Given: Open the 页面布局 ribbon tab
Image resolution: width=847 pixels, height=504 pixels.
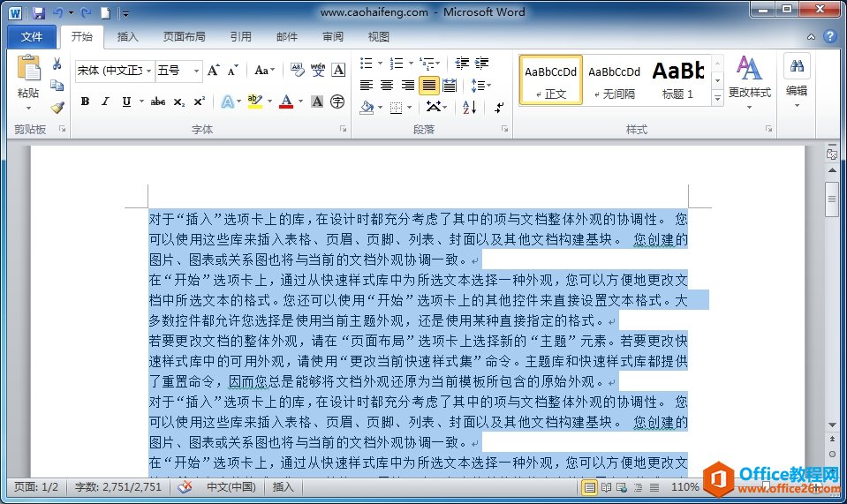Looking at the screenshot, I should [x=185, y=37].
